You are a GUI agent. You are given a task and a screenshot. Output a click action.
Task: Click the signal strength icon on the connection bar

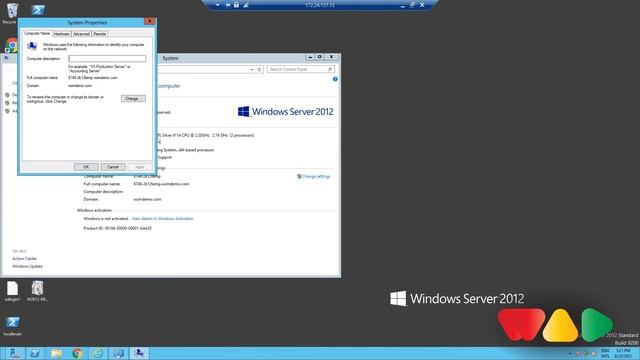pyautogui.click(x=246, y=5)
